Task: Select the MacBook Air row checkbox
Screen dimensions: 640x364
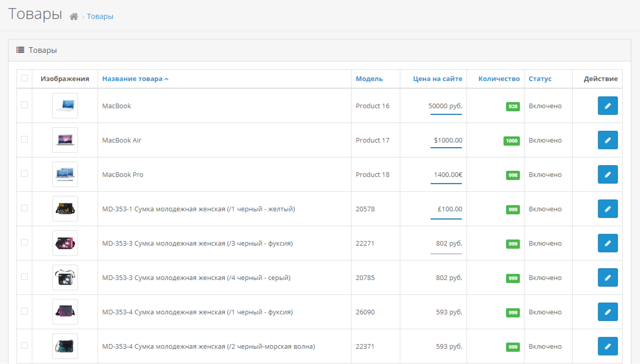Action: [24, 140]
